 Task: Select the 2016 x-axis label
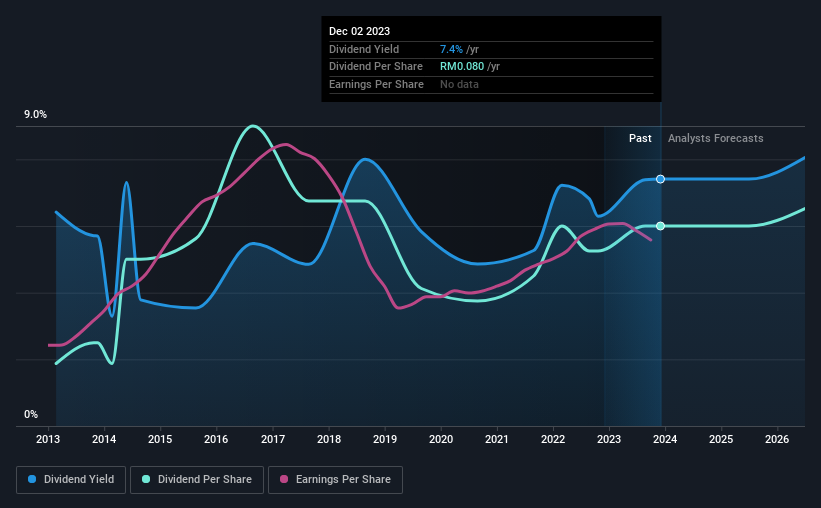point(216,439)
